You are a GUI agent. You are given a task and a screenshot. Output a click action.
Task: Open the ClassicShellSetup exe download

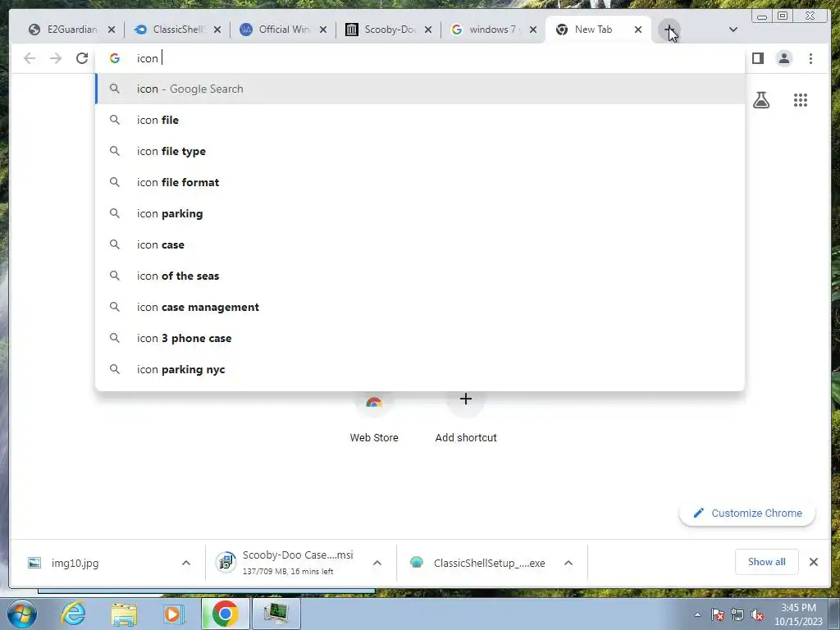tap(479, 563)
